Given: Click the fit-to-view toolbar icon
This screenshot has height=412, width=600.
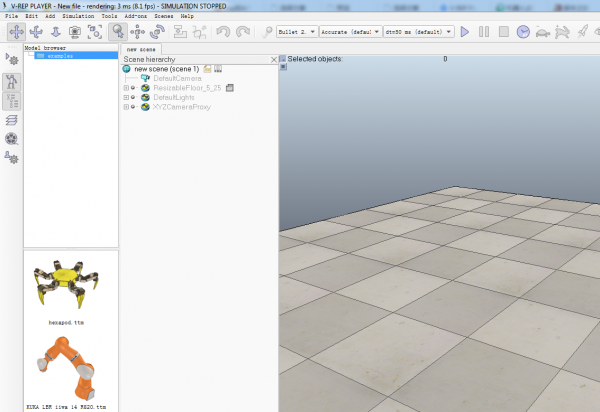Looking at the screenshot, I should (x=95, y=32).
